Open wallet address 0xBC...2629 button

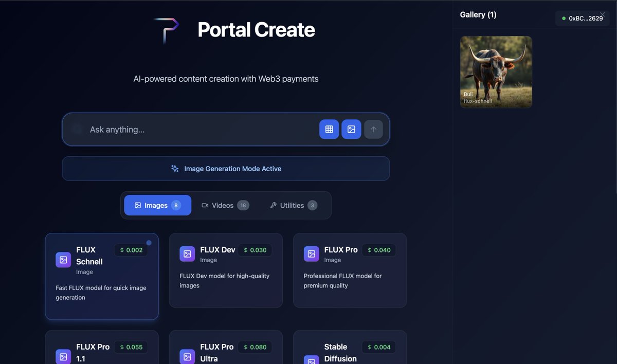click(582, 19)
